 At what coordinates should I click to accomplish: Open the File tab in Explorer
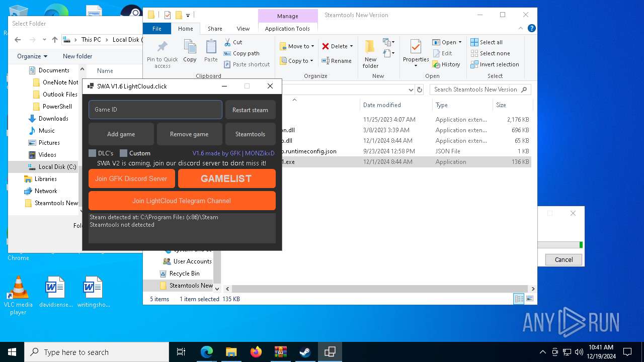[157, 29]
